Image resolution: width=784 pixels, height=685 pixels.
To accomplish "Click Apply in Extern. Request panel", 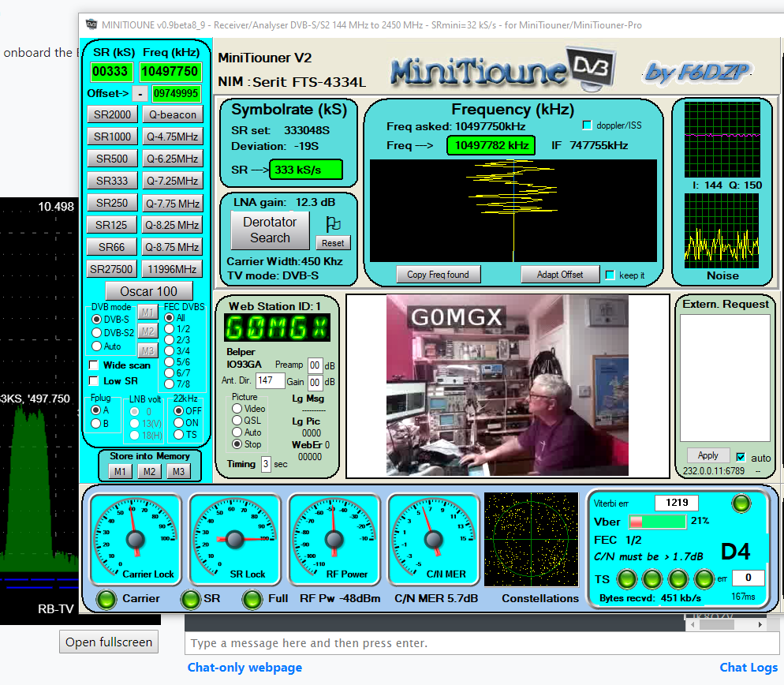I will coord(707,455).
